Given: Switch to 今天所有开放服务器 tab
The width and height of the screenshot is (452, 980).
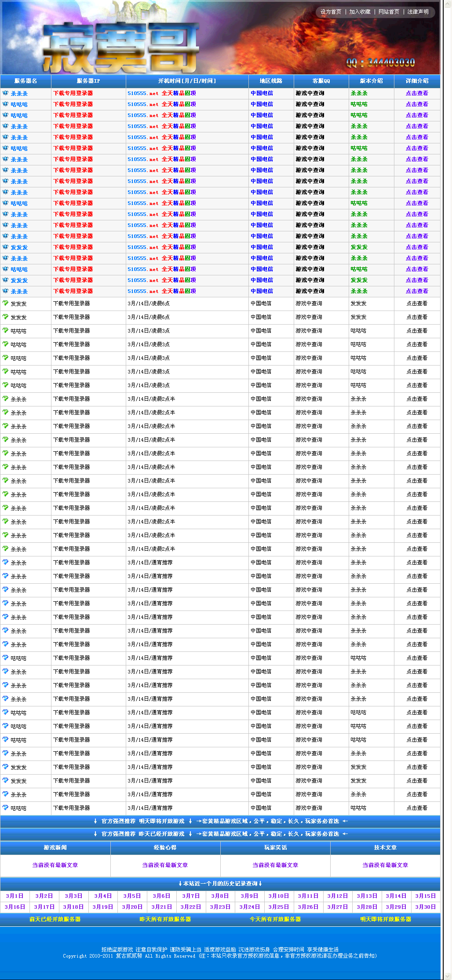Looking at the screenshot, I should pyautogui.click(x=275, y=919).
